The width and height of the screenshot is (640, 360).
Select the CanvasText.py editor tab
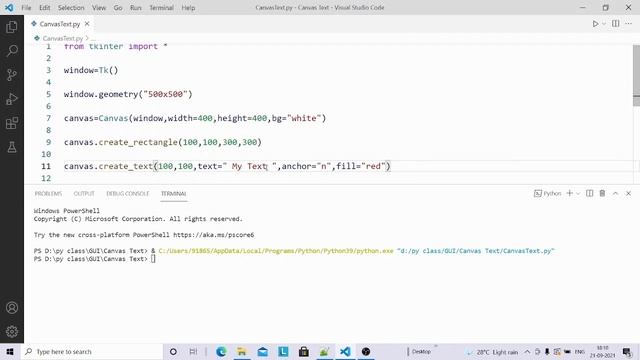59,24
